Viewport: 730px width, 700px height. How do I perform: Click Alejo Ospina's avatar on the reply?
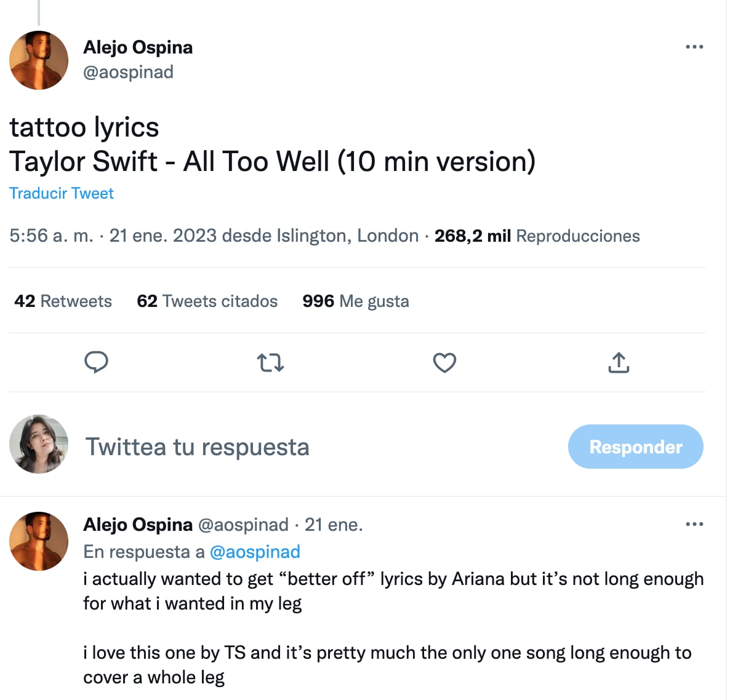point(39,541)
